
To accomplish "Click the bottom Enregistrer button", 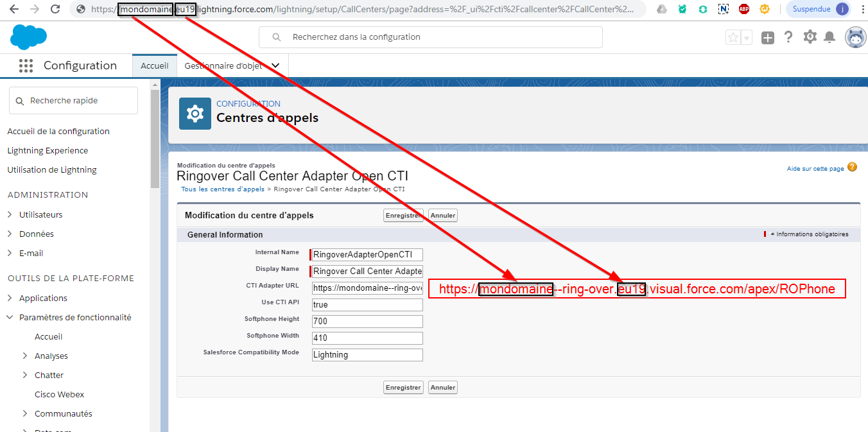I will 403,388.
